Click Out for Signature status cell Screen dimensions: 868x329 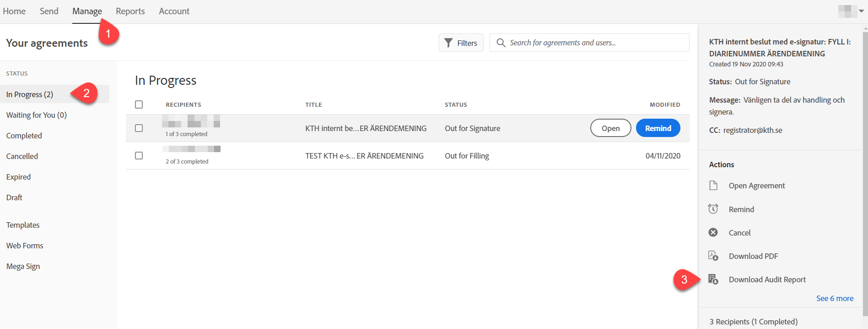472,128
